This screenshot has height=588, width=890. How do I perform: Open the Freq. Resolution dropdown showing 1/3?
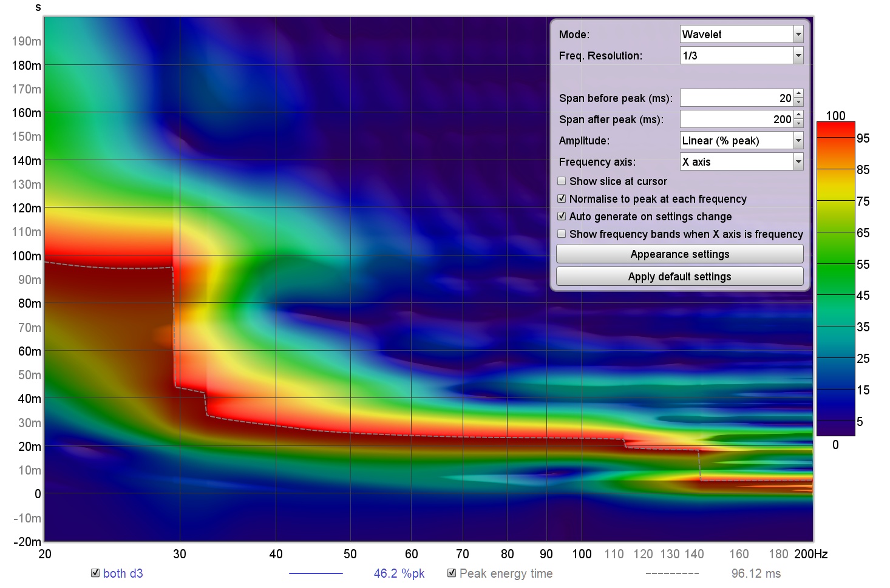point(741,55)
